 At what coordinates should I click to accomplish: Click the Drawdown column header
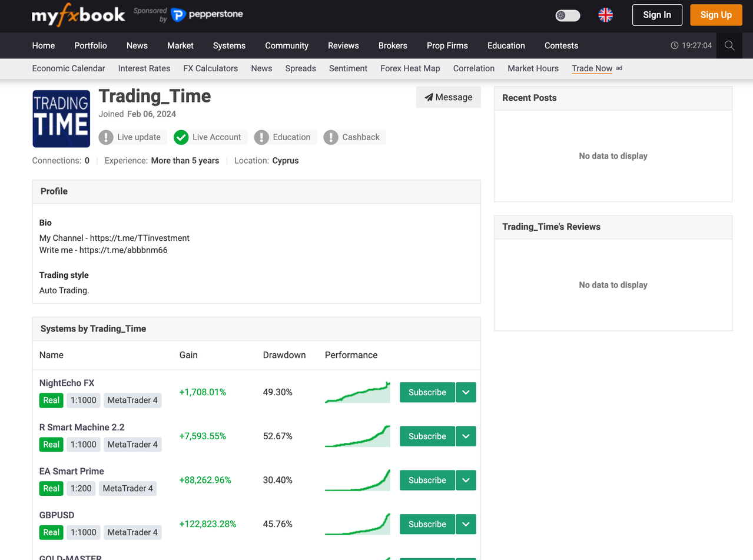[284, 355]
